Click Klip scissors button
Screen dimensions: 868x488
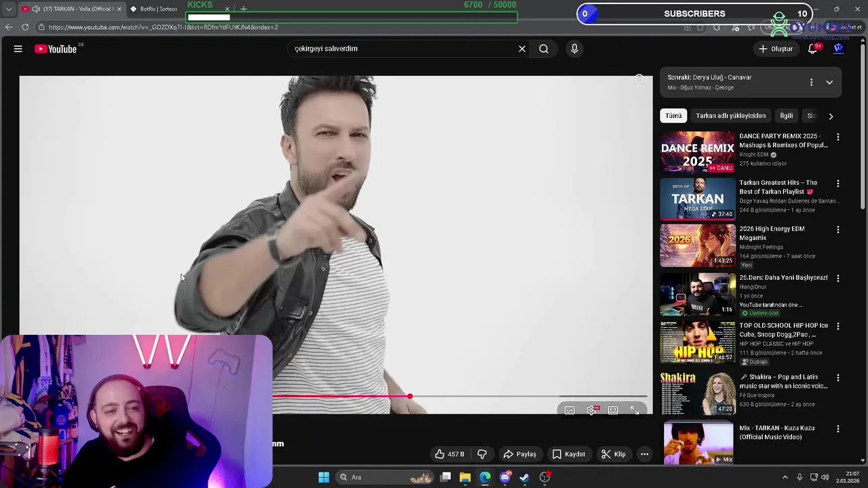(614, 454)
